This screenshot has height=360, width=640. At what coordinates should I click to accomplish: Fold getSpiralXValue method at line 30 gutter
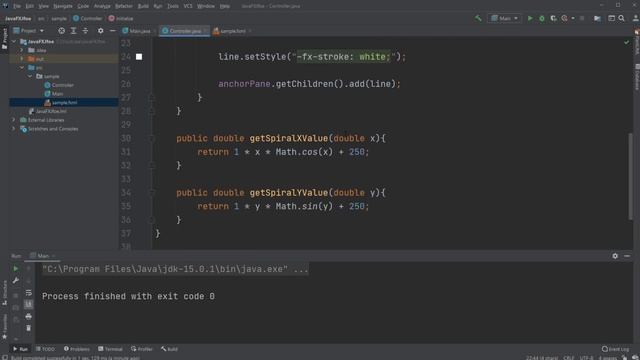151,138
